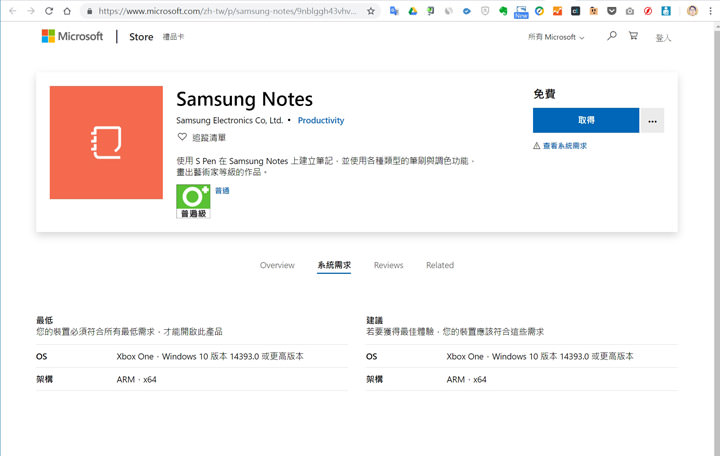Click the 登入 sign-in link
Screen dimensions: 720x456
pyautogui.click(x=663, y=38)
